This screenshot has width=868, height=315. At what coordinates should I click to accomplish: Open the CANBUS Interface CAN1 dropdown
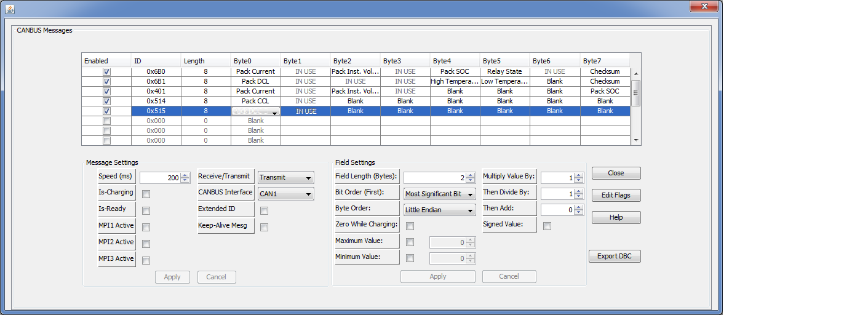click(x=285, y=194)
